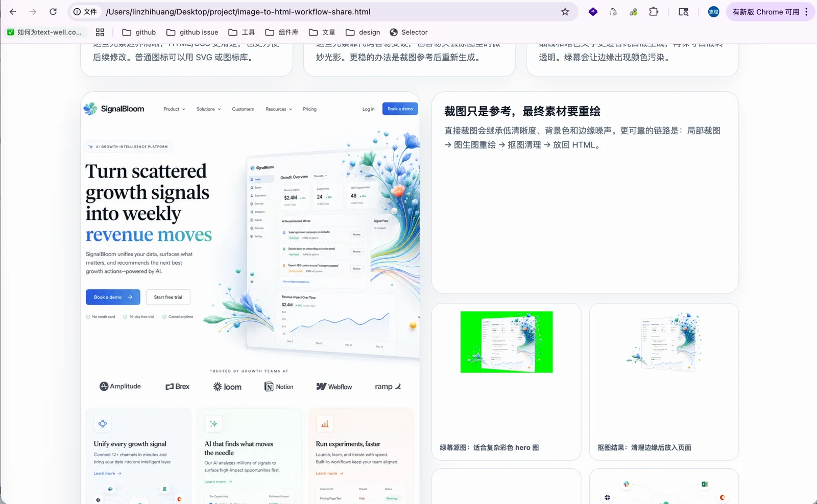This screenshot has width=817, height=504.
Task: Expand the Solutions nav dropdown
Action: pos(208,109)
